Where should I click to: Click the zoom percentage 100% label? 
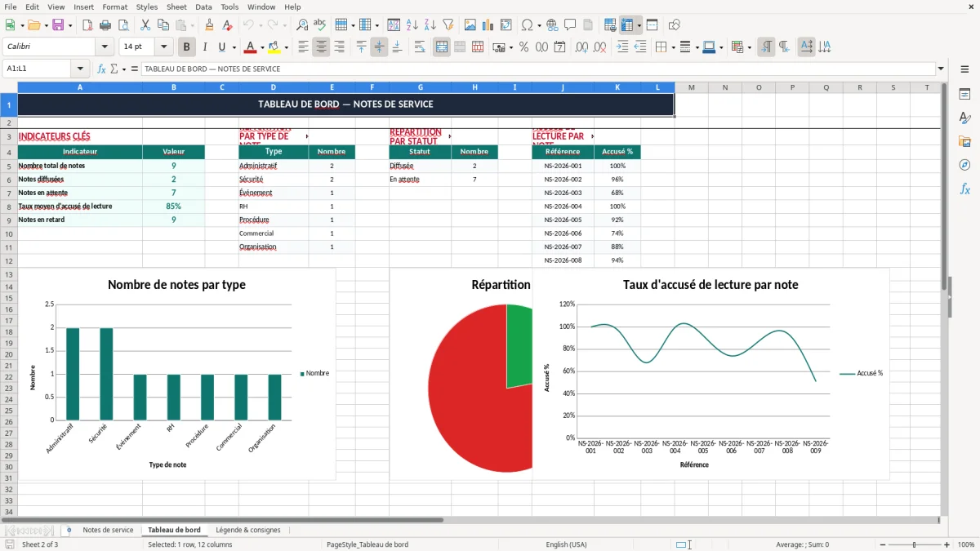(x=966, y=544)
